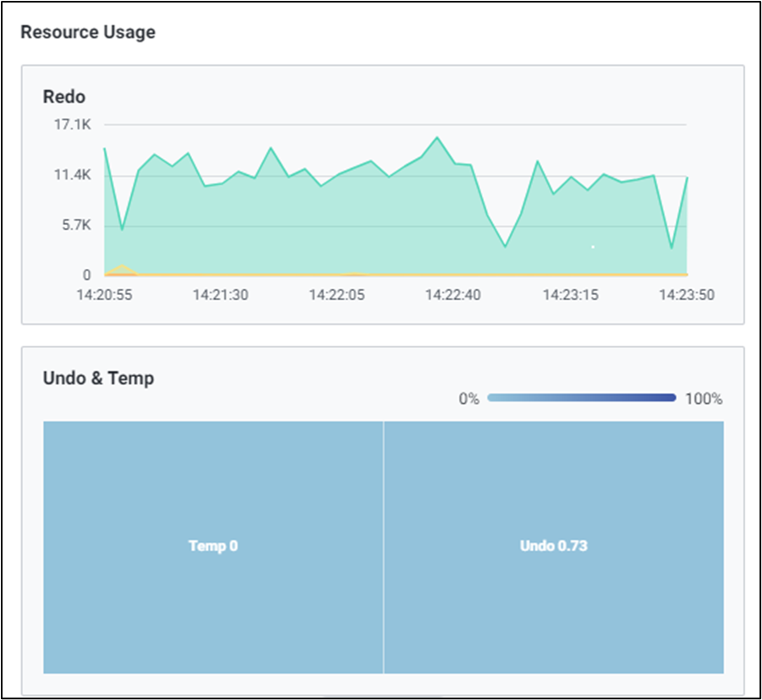This screenshot has width=762, height=700.
Task: Click the Undo & Temp panel title
Action: coord(98,378)
